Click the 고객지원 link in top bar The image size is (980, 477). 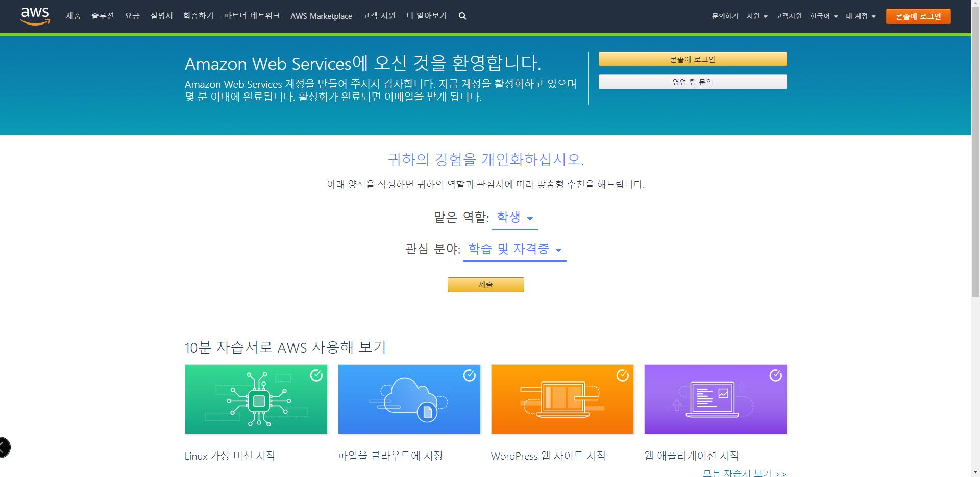(789, 16)
